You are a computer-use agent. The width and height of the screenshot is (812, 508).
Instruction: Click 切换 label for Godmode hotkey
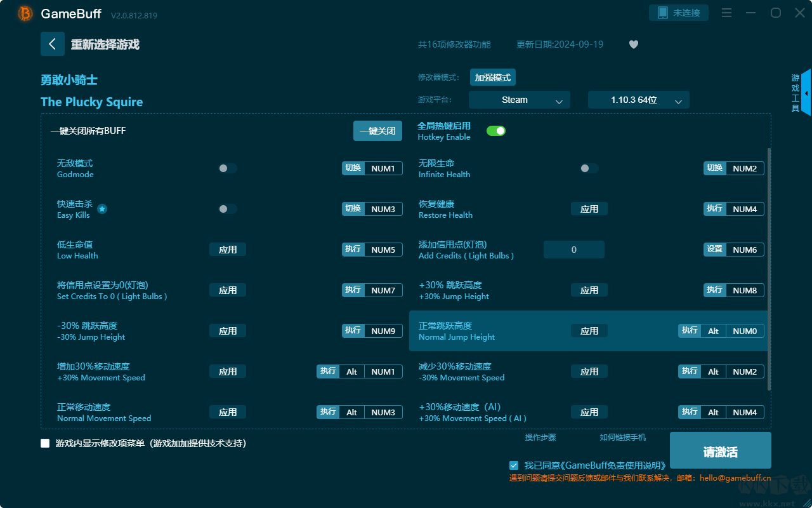[x=353, y=168]
